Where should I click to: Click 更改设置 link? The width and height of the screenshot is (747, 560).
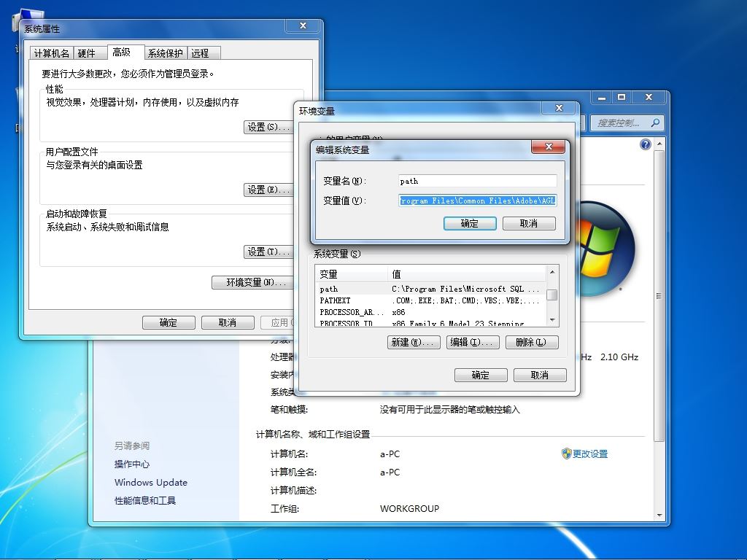click(x=590, y=454)
